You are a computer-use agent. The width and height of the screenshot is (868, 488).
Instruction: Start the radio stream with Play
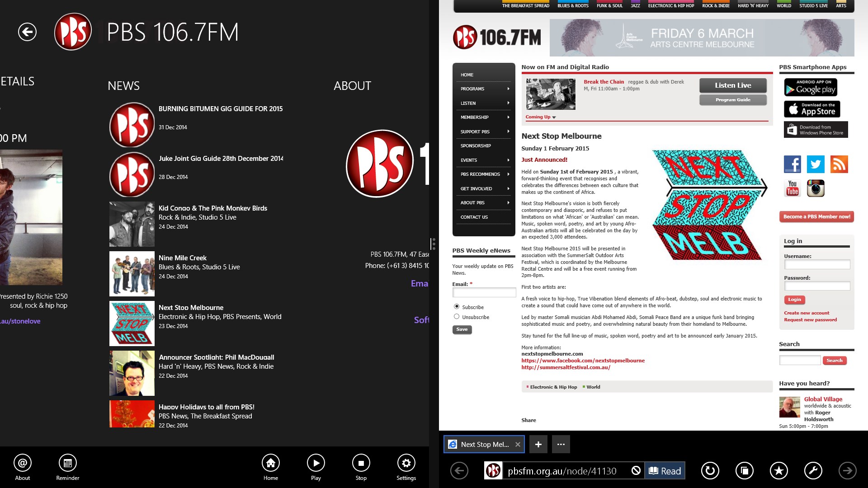pos(316,467)
